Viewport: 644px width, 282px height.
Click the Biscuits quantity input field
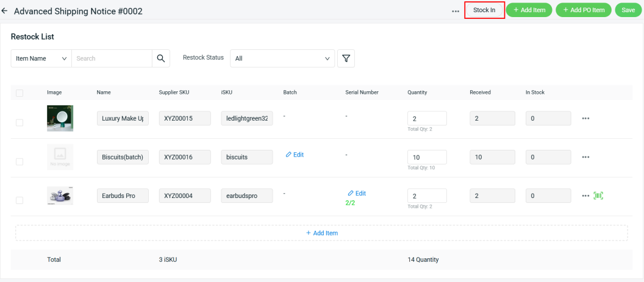click(427, 157)
